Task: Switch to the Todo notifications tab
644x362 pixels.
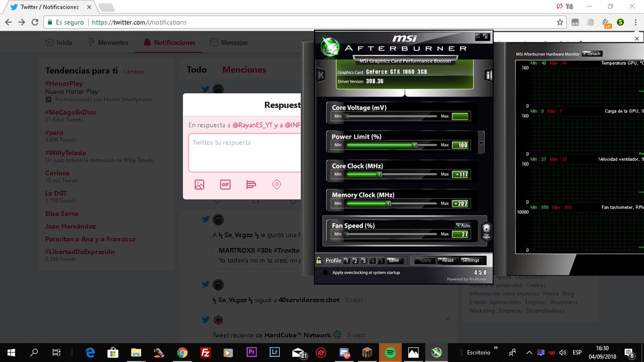Action: (x=196, y=70)
